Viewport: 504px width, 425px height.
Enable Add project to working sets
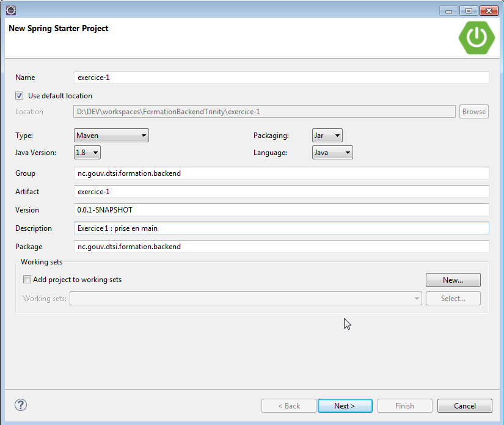[27, 280]
